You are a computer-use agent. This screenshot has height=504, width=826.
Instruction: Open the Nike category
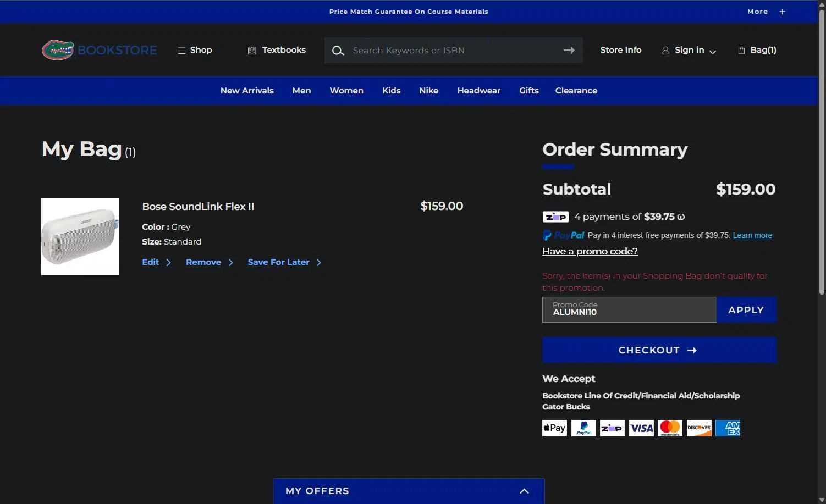(429, 91)
